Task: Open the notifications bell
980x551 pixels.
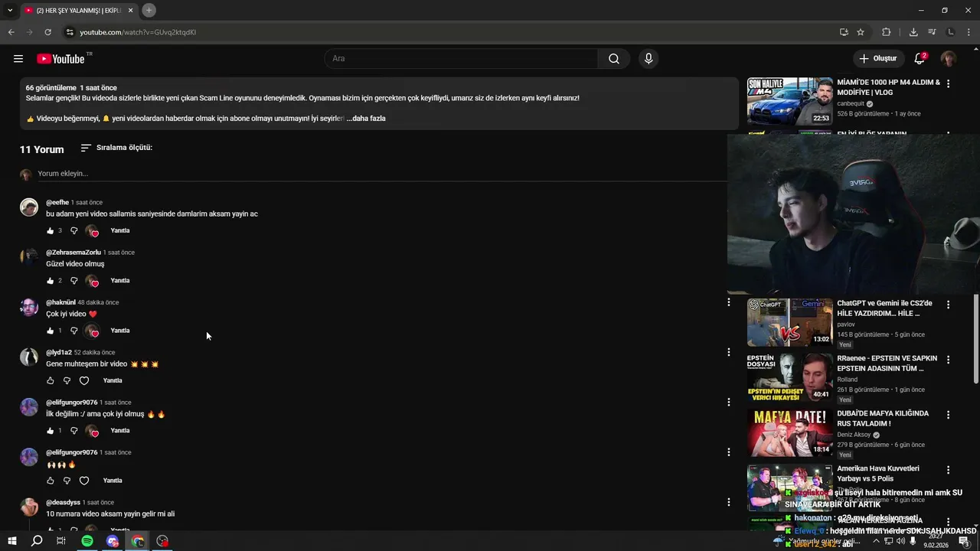Action: point(920,59)
